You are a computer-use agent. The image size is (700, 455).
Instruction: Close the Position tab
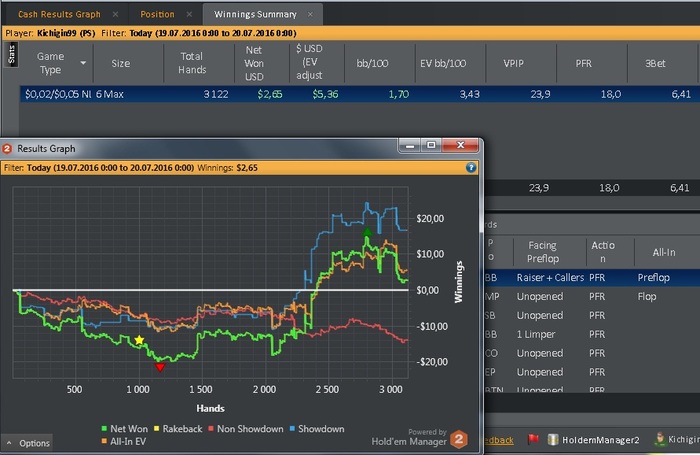189,14
